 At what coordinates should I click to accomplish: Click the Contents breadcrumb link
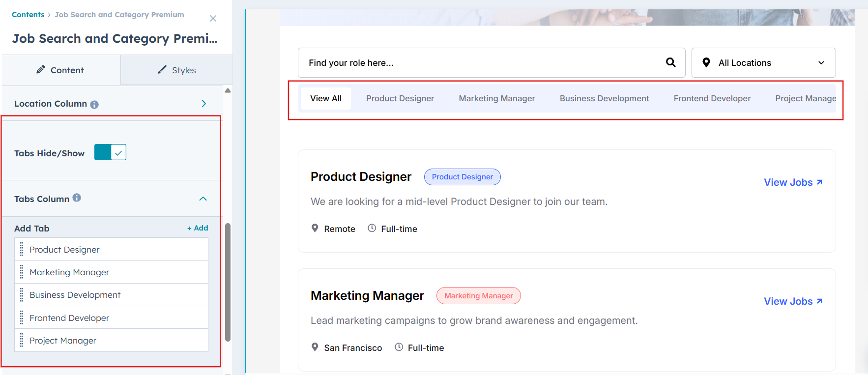28,15
